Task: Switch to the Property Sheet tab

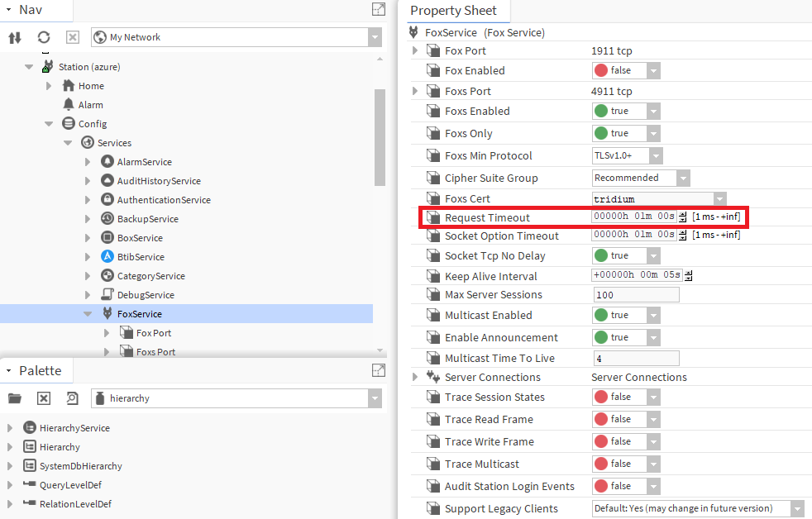Action: tap(453, 11)
